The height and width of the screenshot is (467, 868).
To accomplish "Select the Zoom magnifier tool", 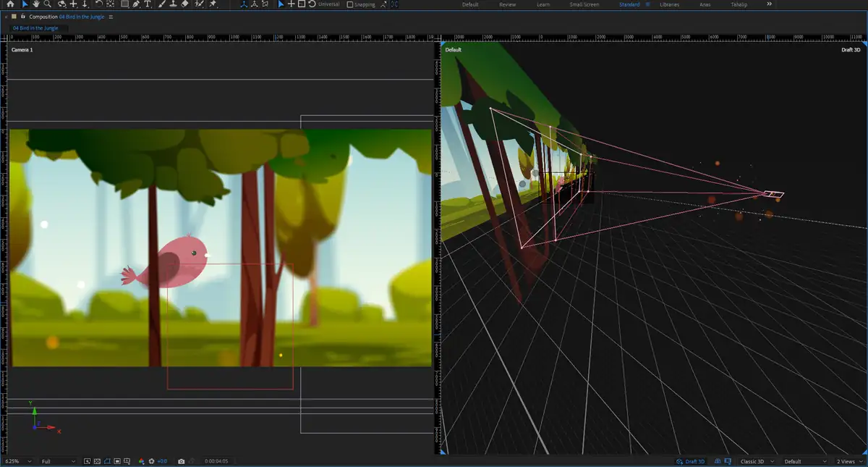I will (x=48, y=4).
